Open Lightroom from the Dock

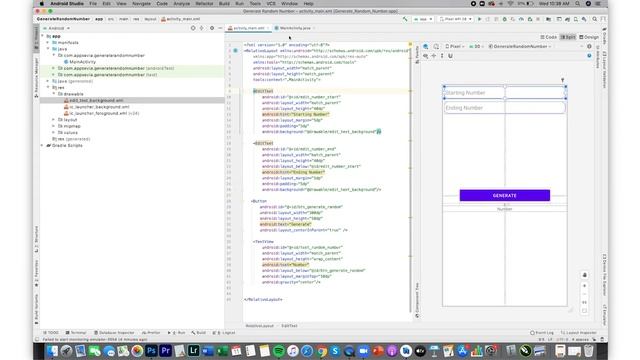tap(193, 351)
